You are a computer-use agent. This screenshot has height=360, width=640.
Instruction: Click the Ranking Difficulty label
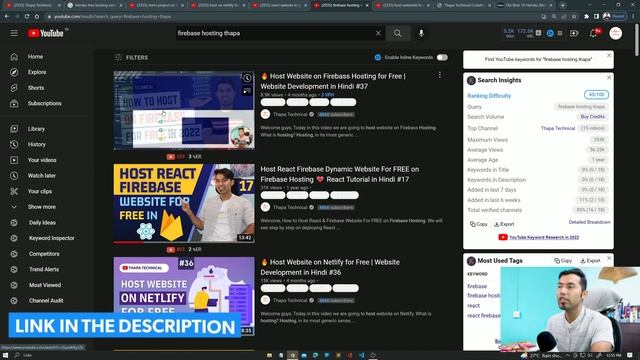click(x=489, y=96)
